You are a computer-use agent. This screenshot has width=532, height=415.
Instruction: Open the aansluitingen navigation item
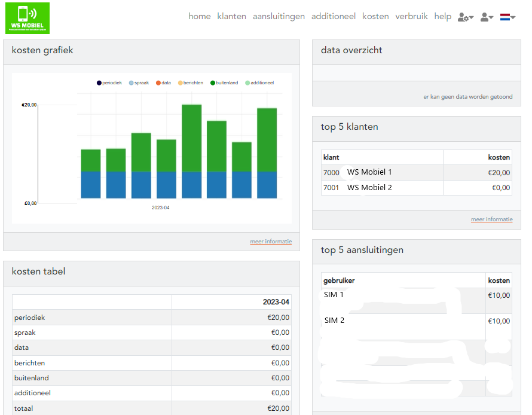click(x=279, y=16)
